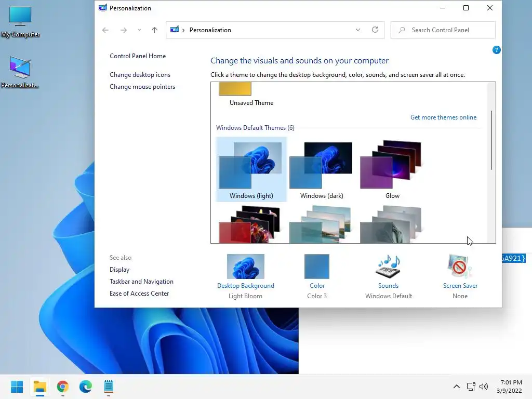Open File Explorer from the taskbar
Image resolution: width=532 pixels, height=399 pixels.
point(39,387)
